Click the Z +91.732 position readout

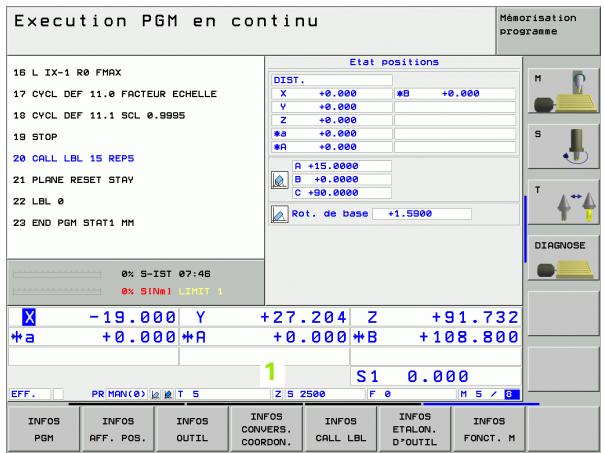pos(436,317)
